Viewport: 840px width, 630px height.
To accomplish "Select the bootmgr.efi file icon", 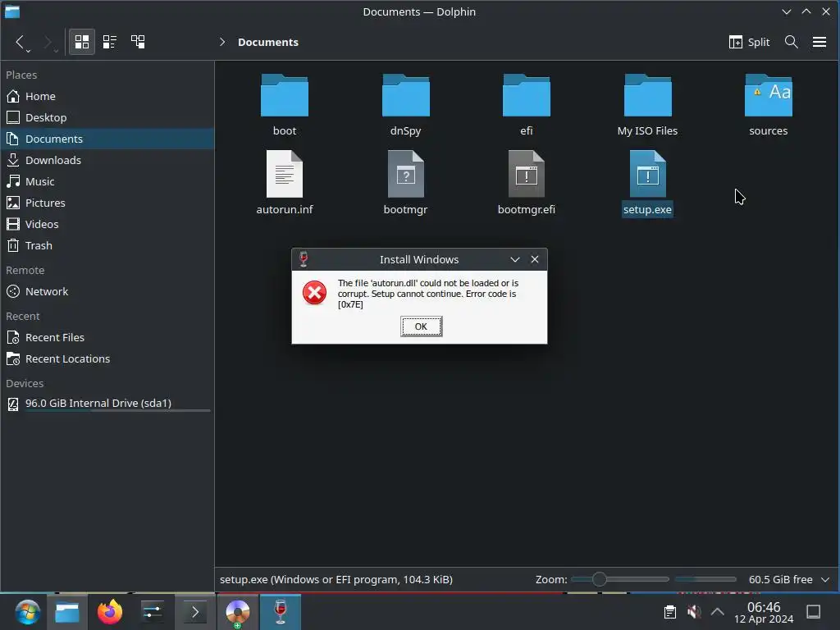I will click(526, 174).
